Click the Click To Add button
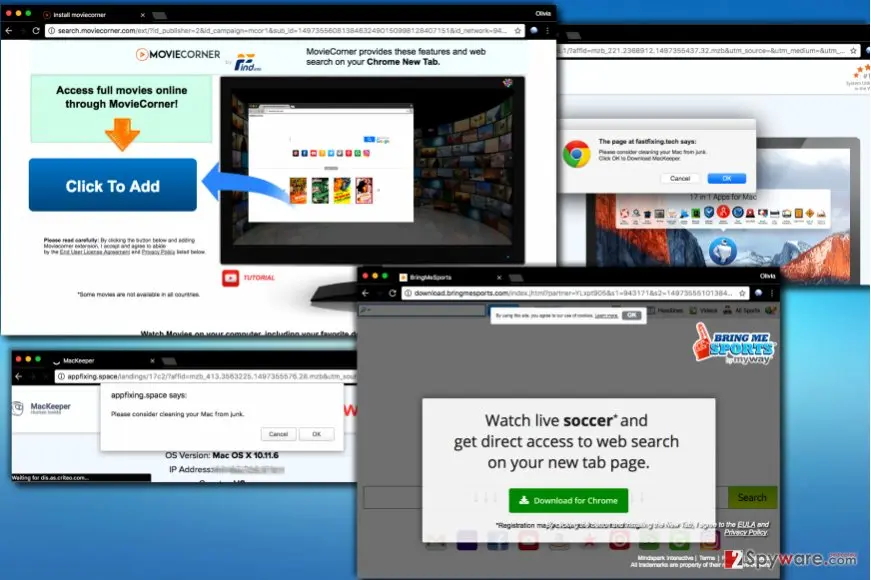 (113, 185)
